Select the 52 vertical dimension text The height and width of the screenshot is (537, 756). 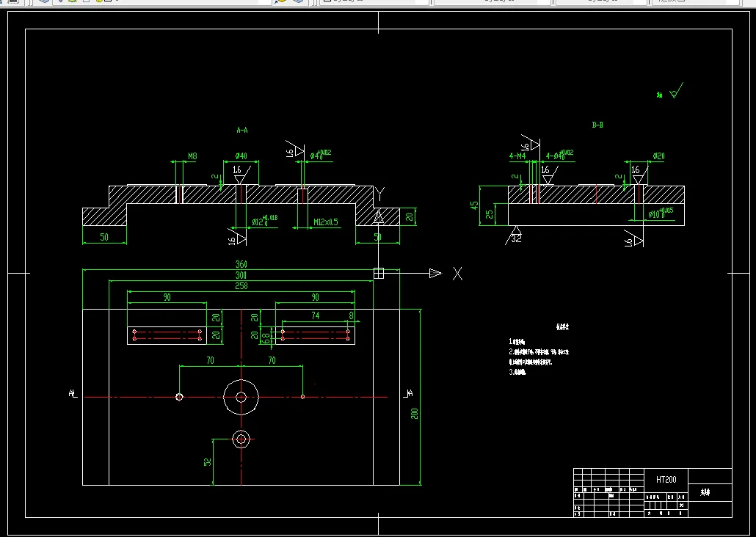208,461
